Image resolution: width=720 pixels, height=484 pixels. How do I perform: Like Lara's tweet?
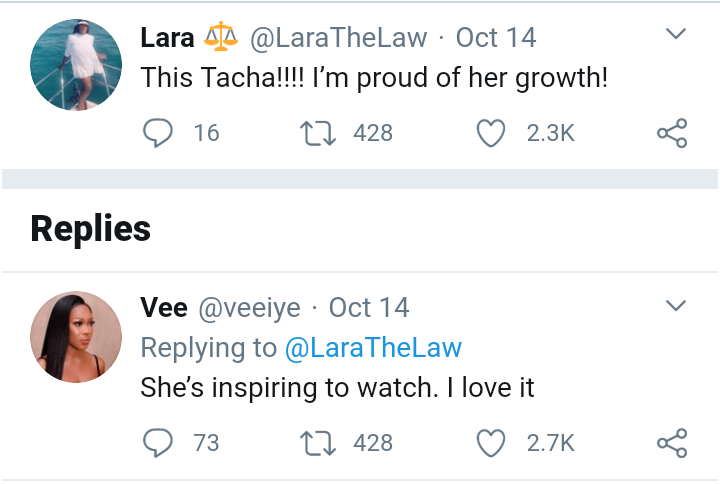click(490, 132)
